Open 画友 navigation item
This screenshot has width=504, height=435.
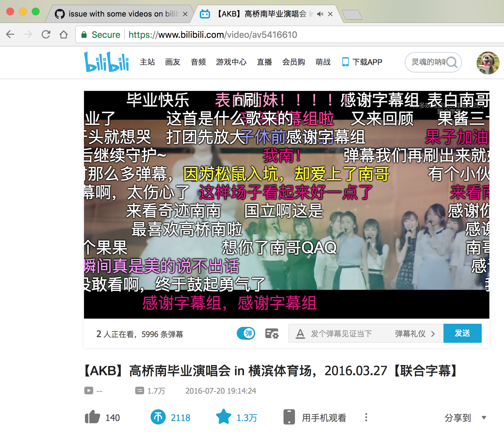pyautogui.click(x=173, y=62)
